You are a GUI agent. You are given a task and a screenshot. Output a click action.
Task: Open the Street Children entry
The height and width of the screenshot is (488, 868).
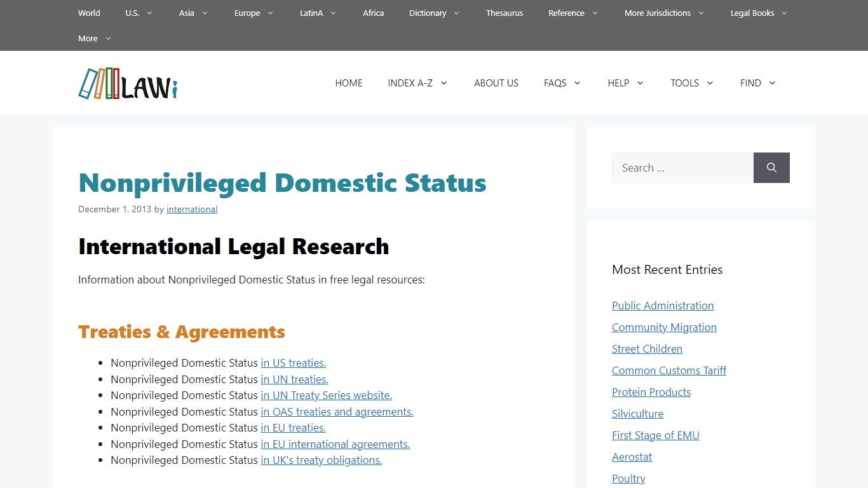647,349
